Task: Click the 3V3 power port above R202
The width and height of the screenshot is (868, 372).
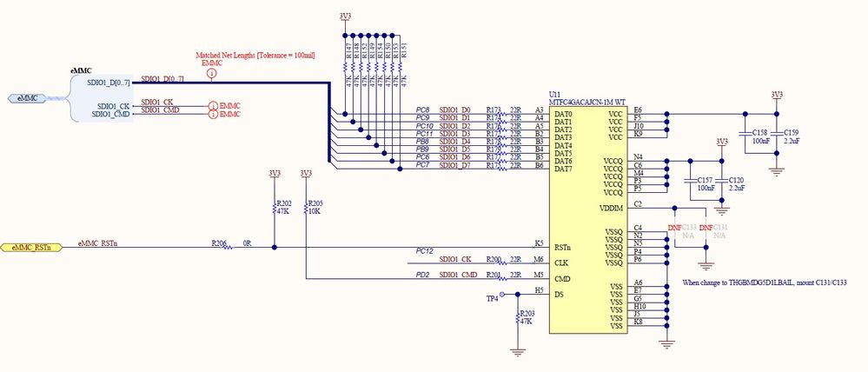Action: [275, 175]
